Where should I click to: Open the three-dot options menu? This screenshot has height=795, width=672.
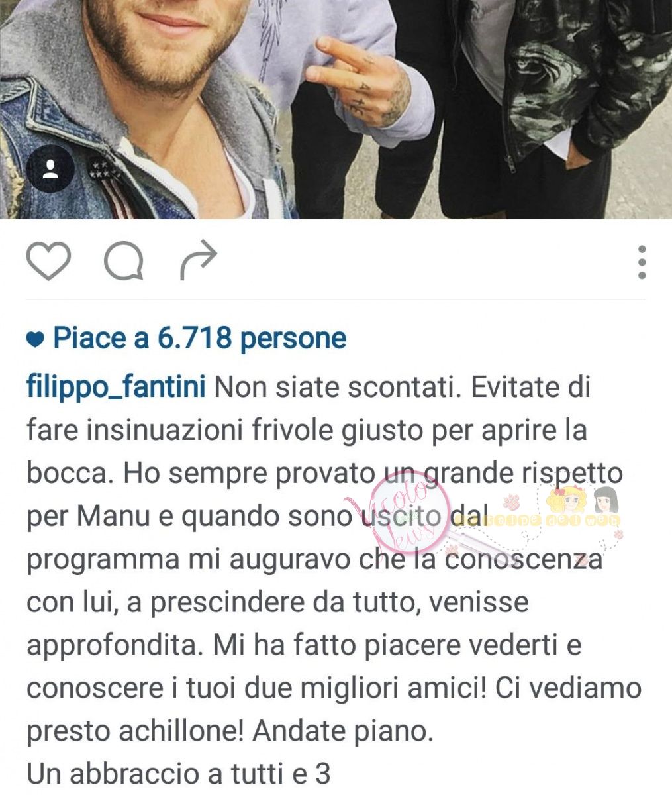tap(642, 262)
